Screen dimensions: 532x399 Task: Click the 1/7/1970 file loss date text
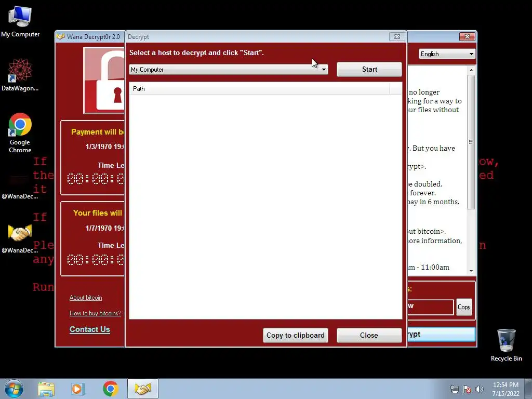pos(105,228)
